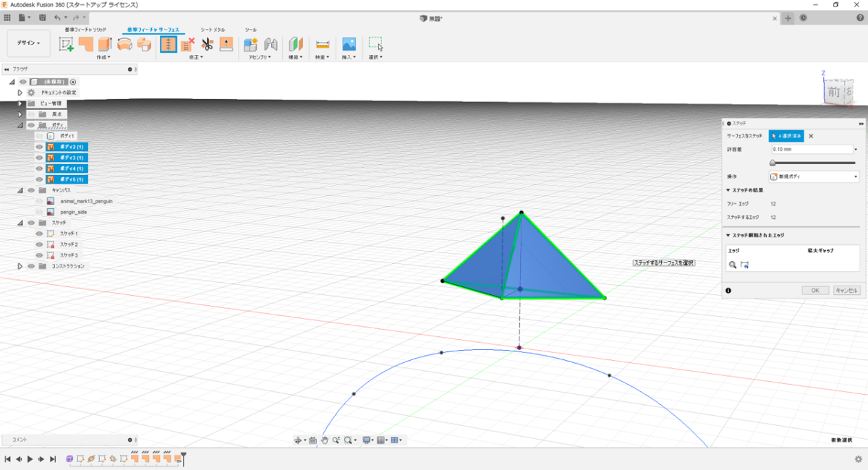Screen dimensions: 868x470
Task: Redo the last undone action
Action: (76, 17)
